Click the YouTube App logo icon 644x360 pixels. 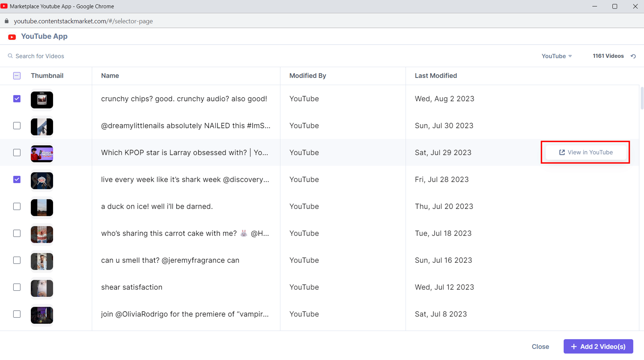[12, 37]
